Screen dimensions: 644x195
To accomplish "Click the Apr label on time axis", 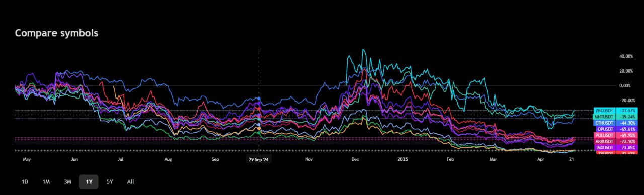I will 541,159.
